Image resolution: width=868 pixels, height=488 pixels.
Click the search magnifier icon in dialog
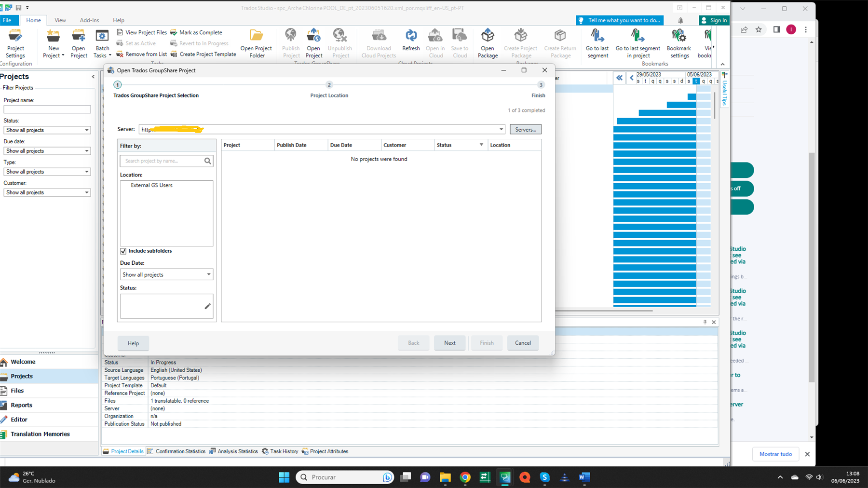click(x=208, y=161)
